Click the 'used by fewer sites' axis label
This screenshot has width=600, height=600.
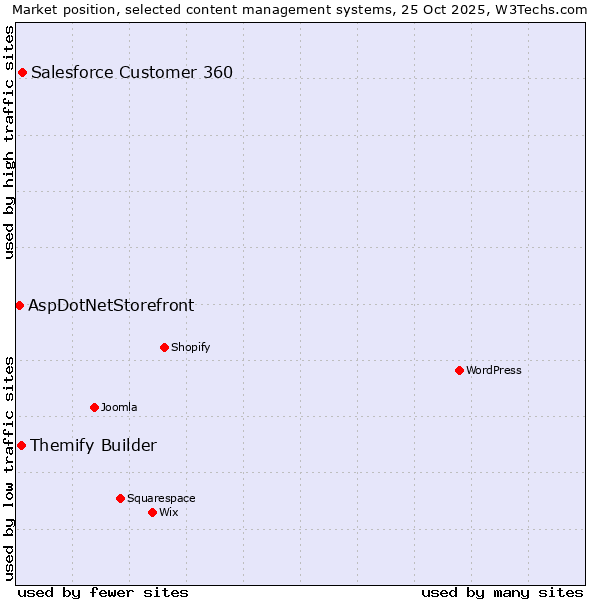(x=103, y=592)
